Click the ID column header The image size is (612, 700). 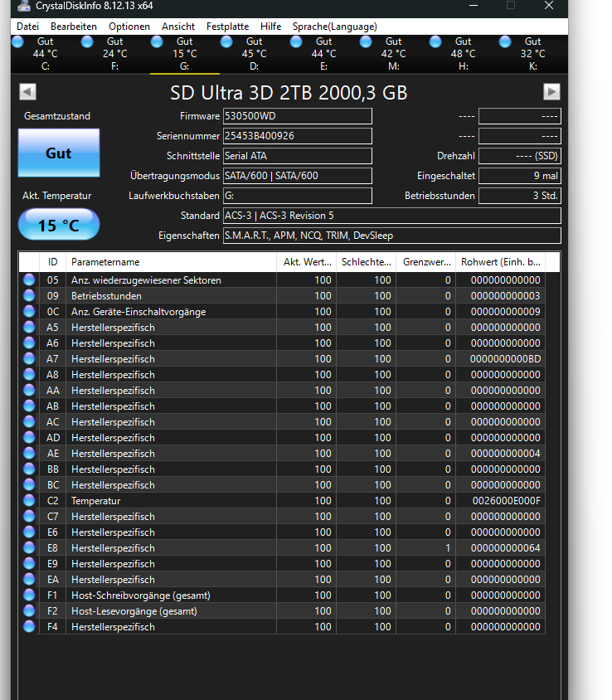click(x=53, y=262)
